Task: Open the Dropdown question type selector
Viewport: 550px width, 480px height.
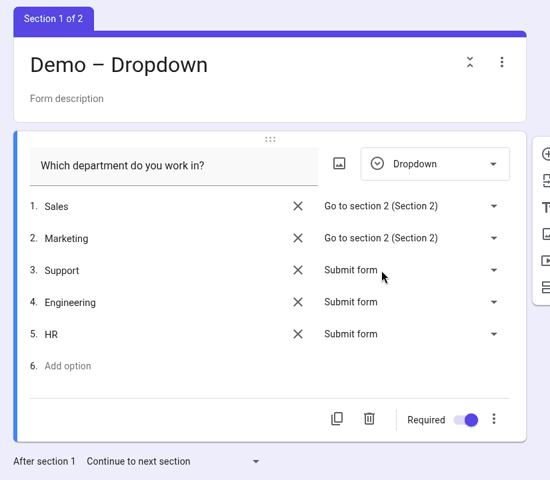Action: pos(435,164)
